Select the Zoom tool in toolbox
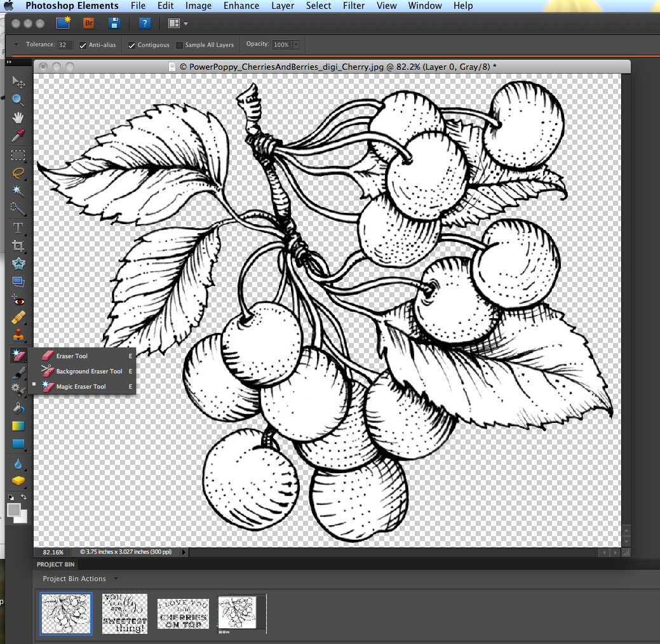Image resolution: width=660 pixels, height=644 pixels. click(18, 100)
